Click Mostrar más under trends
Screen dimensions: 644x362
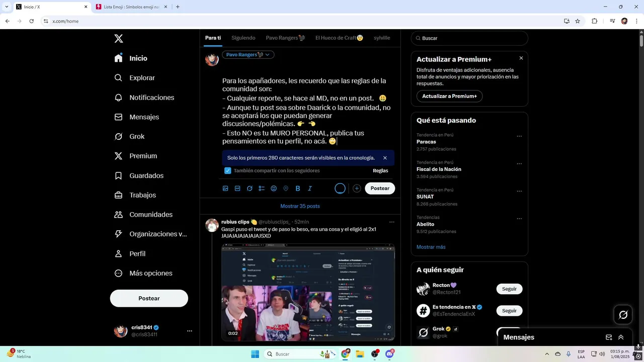[x=431, y=247]
